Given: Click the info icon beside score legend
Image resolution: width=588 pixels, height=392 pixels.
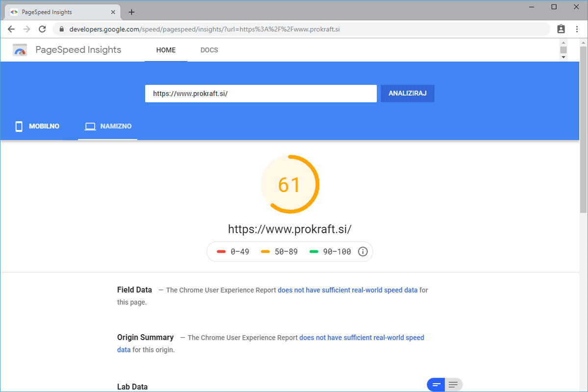Looking at the screenshot, I should (x=363, y=252).
